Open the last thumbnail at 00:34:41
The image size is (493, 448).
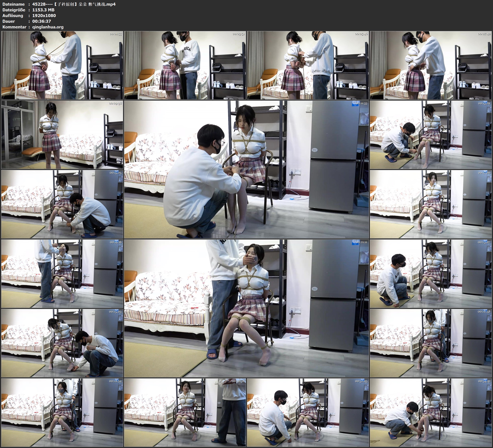click(430, 412)
